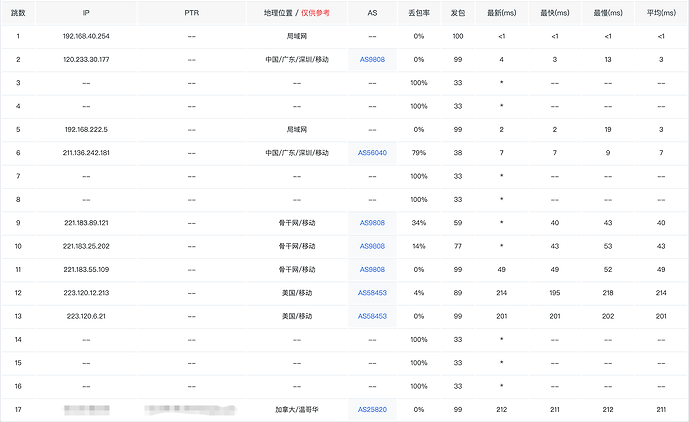Open the AS9808 link for 221.183.25.202
689x422 pixels.
click(372, 246)
